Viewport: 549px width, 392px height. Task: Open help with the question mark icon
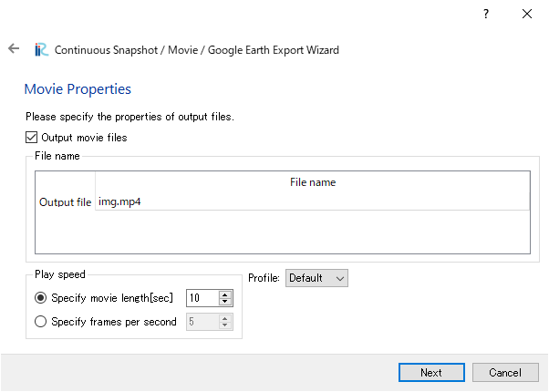click(486, 14)
